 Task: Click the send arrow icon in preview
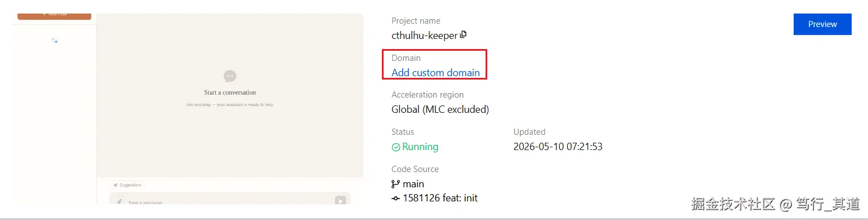pyautogui.click(x=340, y=200)
